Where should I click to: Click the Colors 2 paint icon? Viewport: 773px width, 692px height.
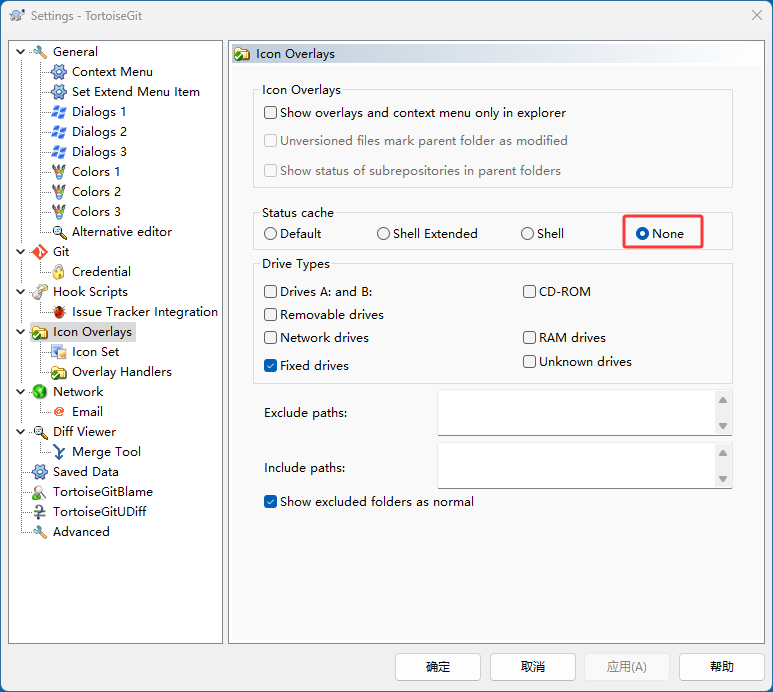click(59, 192)
